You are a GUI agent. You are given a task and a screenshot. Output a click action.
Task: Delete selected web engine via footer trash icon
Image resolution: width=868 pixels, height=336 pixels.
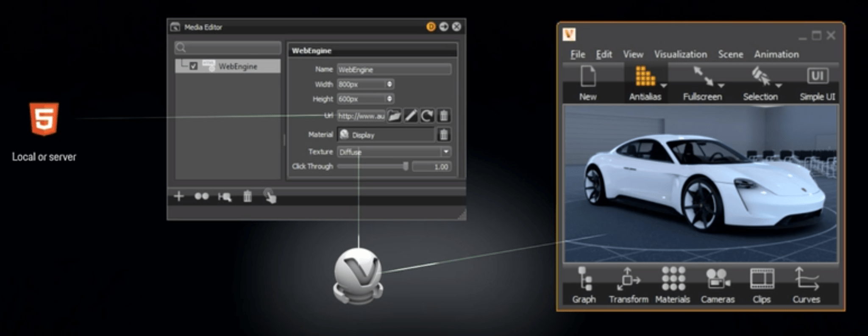[x=248, y=196]
